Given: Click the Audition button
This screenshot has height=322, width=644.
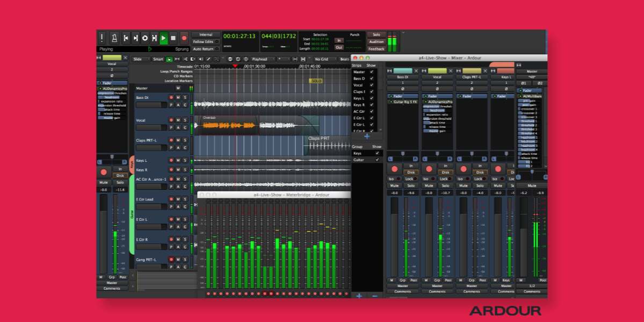Looking at the screenshot, I should pyautogui.click(x=377, y=42).
